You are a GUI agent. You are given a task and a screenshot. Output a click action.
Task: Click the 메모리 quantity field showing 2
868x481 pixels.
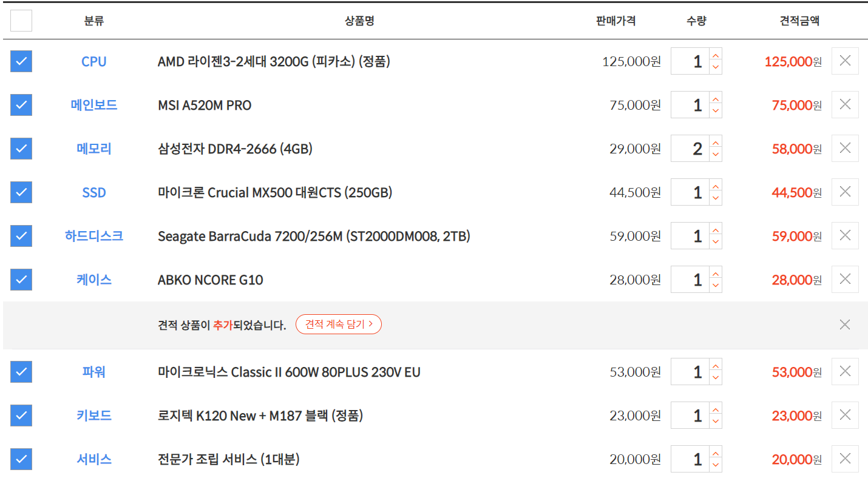(690, 149)
